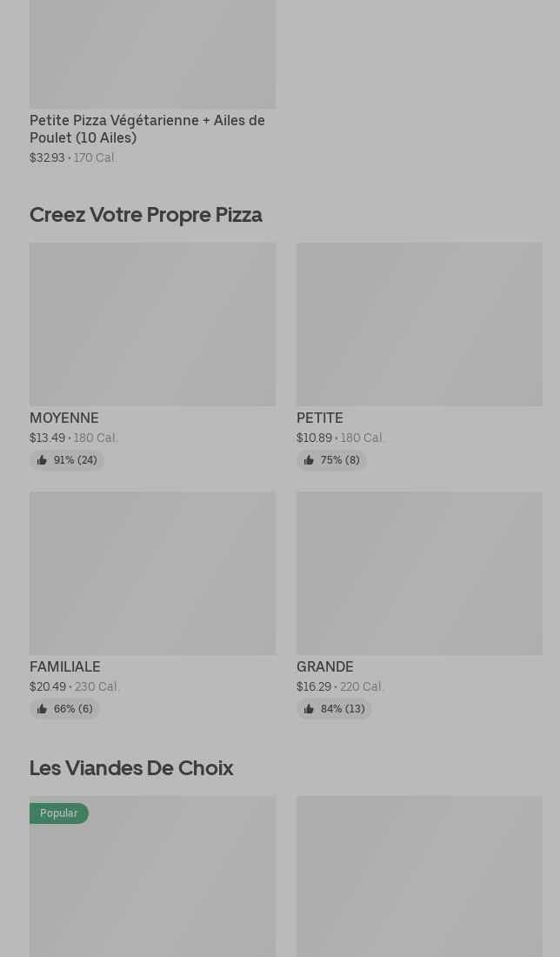The height and width of the screenshot is (957, 560).
Task: Select the MOYENNE item title
Action: tap(64, 418)
